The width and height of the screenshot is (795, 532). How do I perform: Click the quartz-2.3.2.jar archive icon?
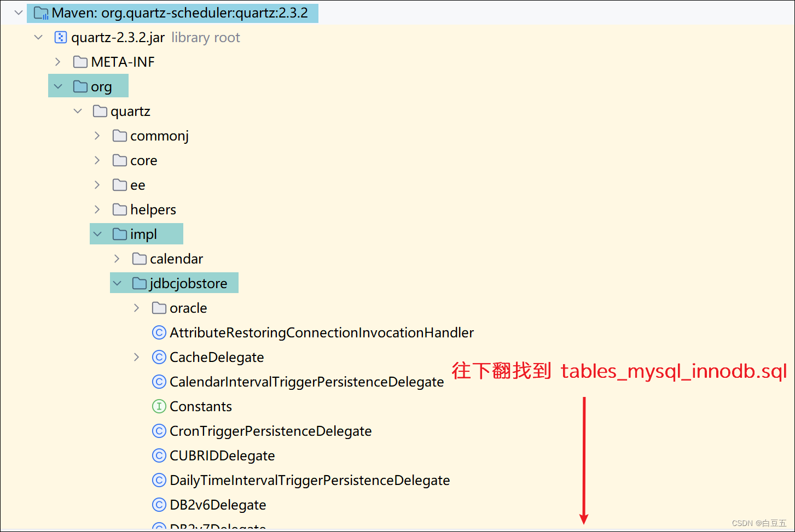(61, 37)
